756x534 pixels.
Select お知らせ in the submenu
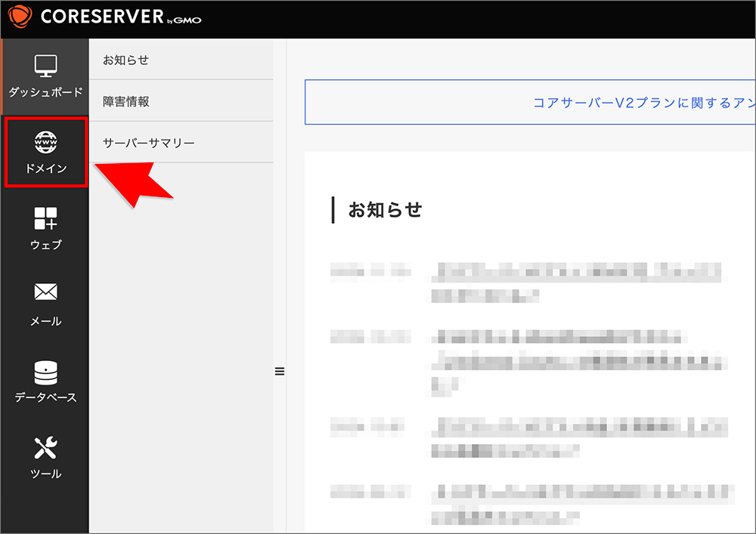click(x=181, y=60)
